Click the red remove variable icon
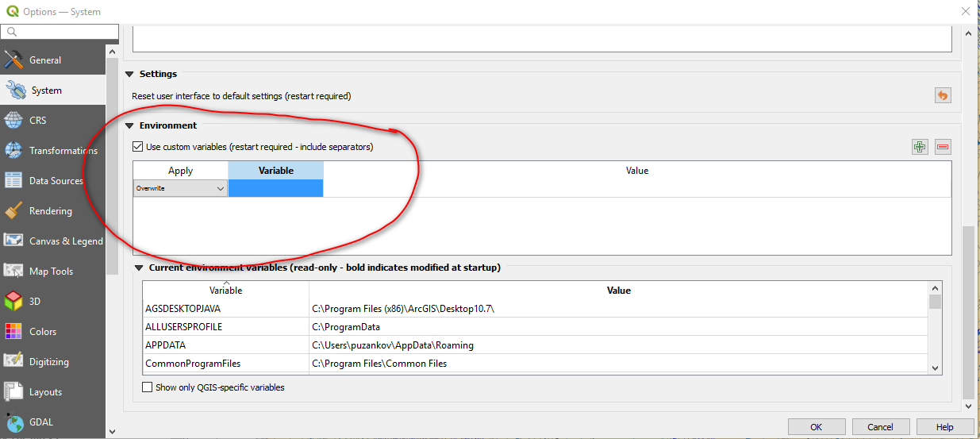Image resolution: width=980 pixels, height=439 pixels. coord(943,147)
